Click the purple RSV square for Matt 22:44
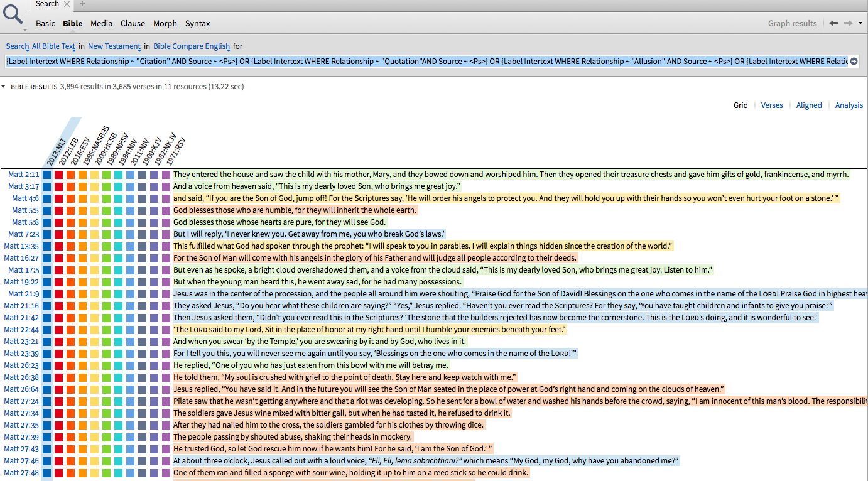 pyautogui.click(x=166, y=330)
